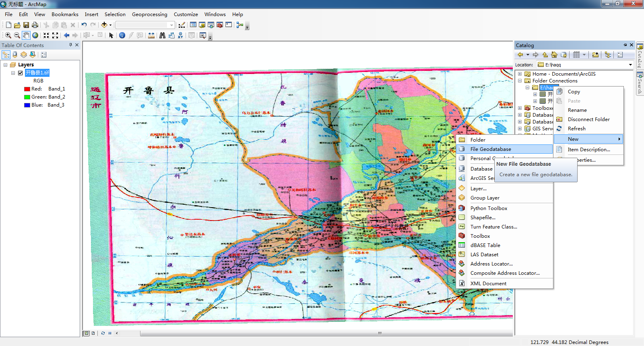
Task: Toggle Contents Panel in Catalog toolbar
Action: click(607, 55)
